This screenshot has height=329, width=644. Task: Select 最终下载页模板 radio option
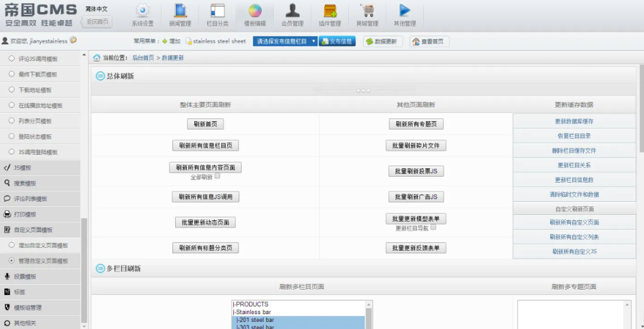point(11,74)
